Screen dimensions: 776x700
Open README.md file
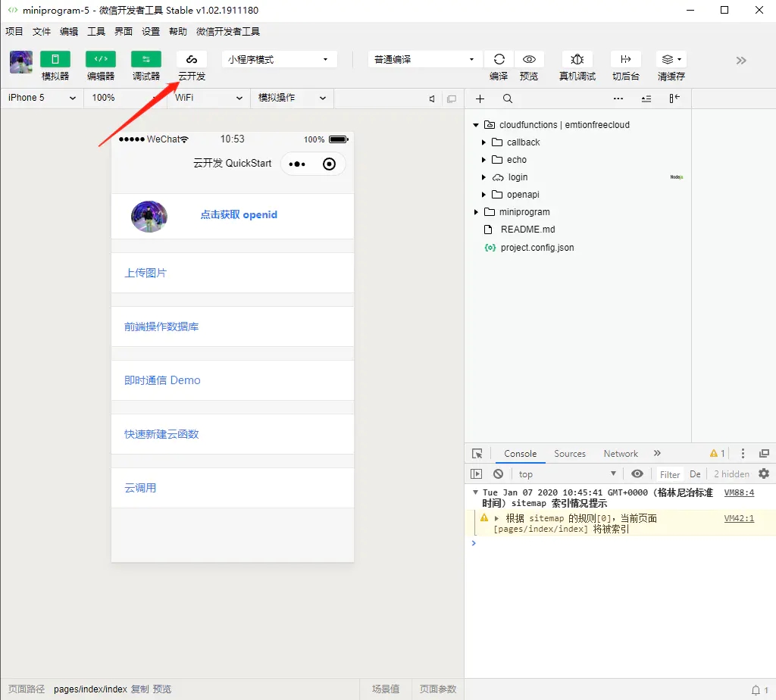coord(527,230)
